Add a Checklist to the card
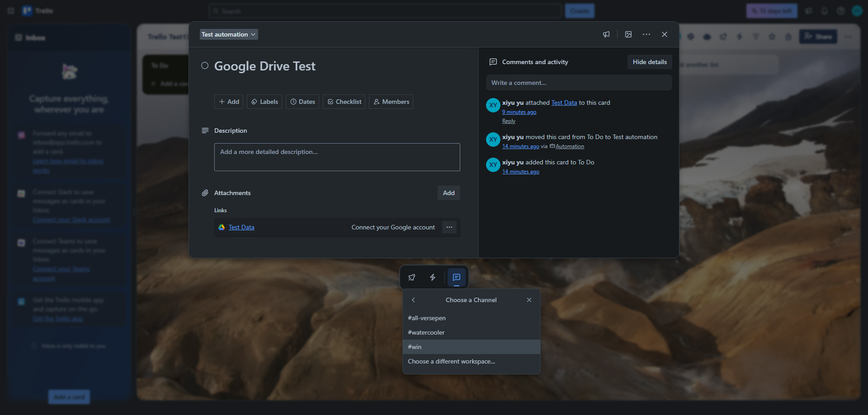The image size is (868, 415). coord(344,102)
